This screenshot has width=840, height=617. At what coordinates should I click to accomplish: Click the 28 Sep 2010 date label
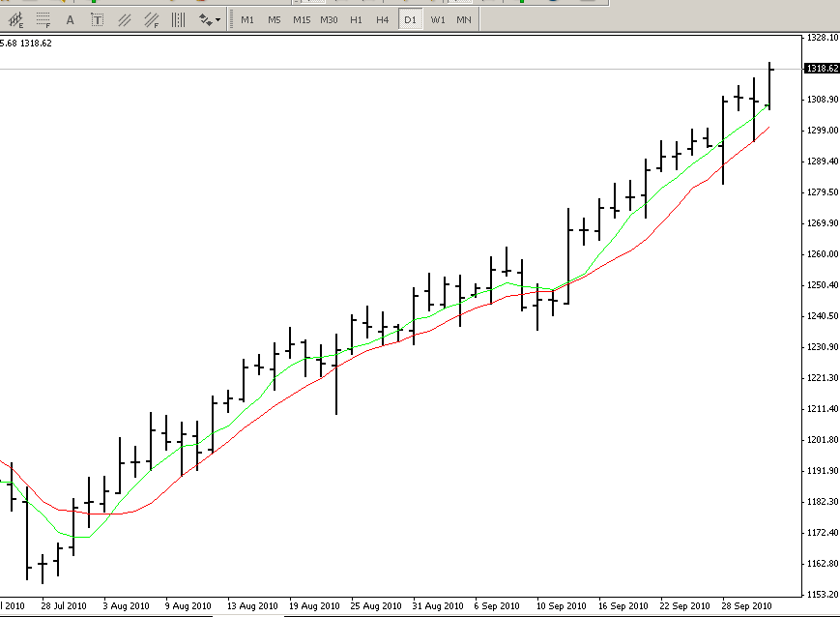point(746,605)
